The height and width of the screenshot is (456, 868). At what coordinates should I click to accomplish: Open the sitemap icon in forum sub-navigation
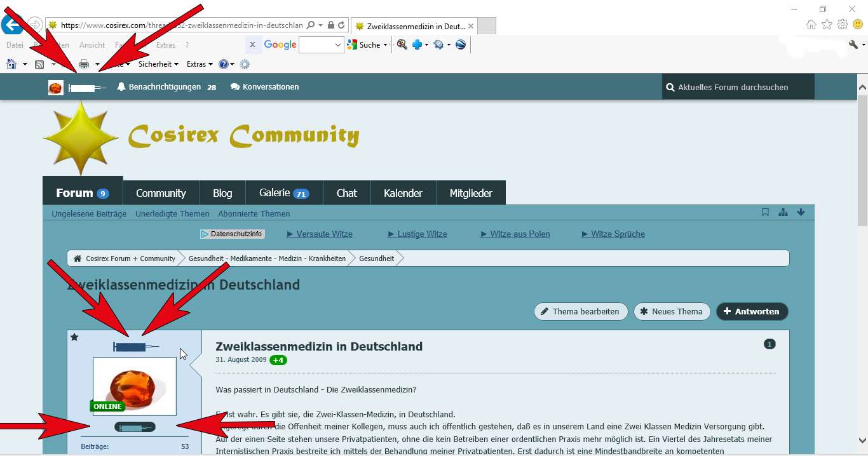tap(783, 213)
